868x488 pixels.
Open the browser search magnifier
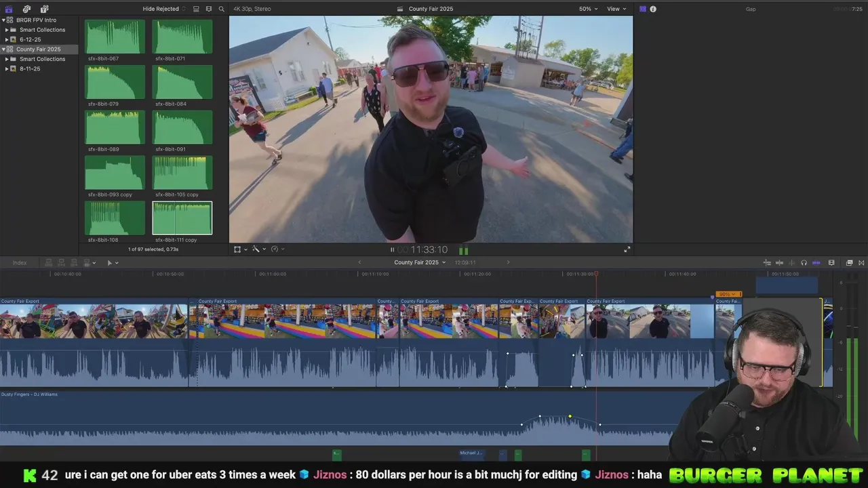(x=221, y=9)
